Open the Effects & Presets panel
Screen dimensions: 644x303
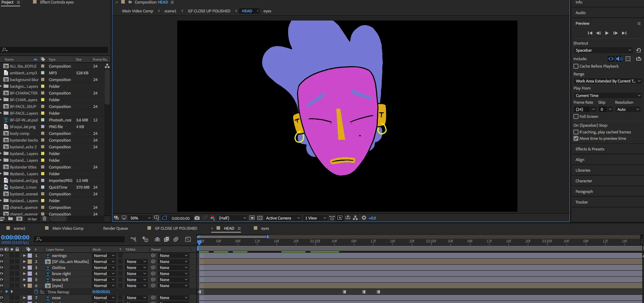(590, 149)
